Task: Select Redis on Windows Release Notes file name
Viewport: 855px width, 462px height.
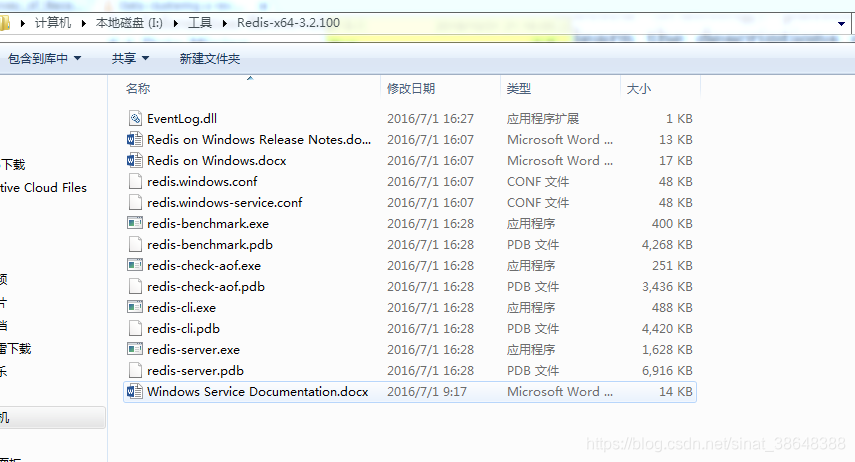Action: [x=259, y=140]
